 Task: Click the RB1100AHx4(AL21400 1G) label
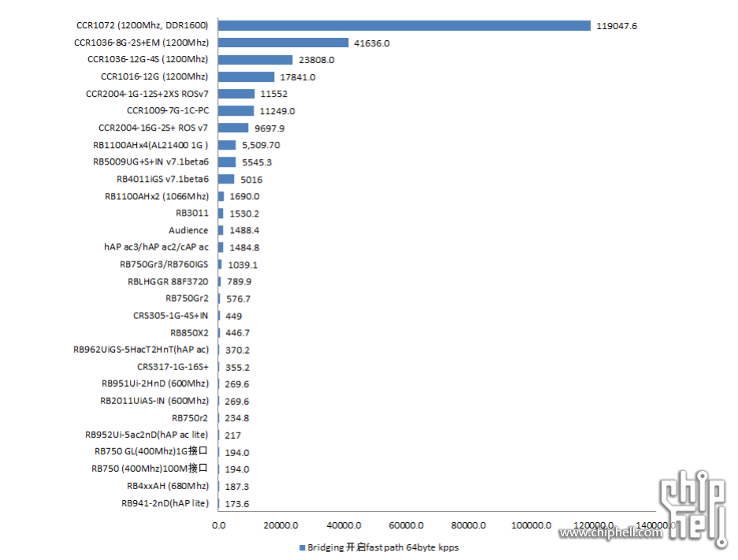(150, 145)
